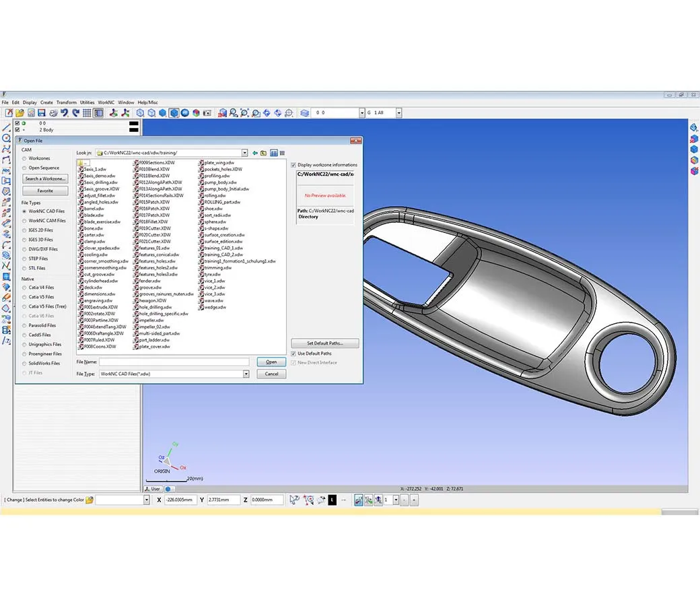Click the Cancel button in dialog
The height and width of the screenshot is (606, 700).
click(271, 374)
